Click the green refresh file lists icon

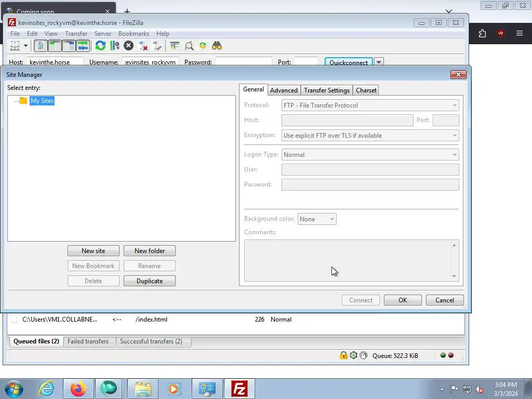coord(100,46)
